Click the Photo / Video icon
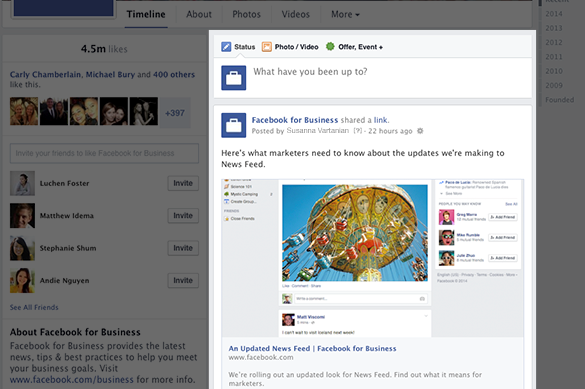 tap(266, 47)
